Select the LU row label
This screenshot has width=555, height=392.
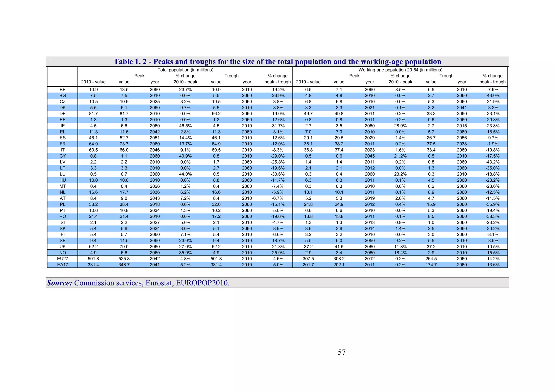[63, 174]
